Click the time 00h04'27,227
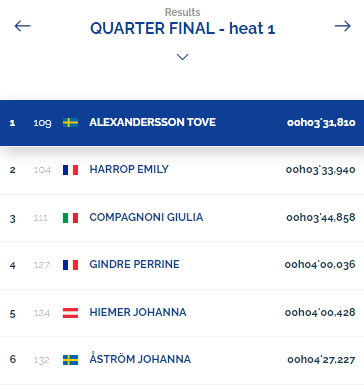This screenshot has width=364, height=389. coord(321,359)
